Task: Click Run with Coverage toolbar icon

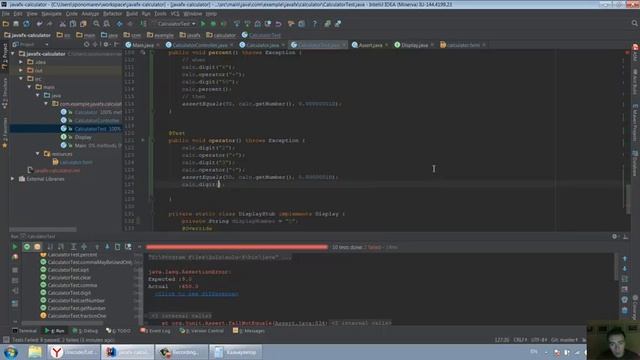Action: coord(223,24)
